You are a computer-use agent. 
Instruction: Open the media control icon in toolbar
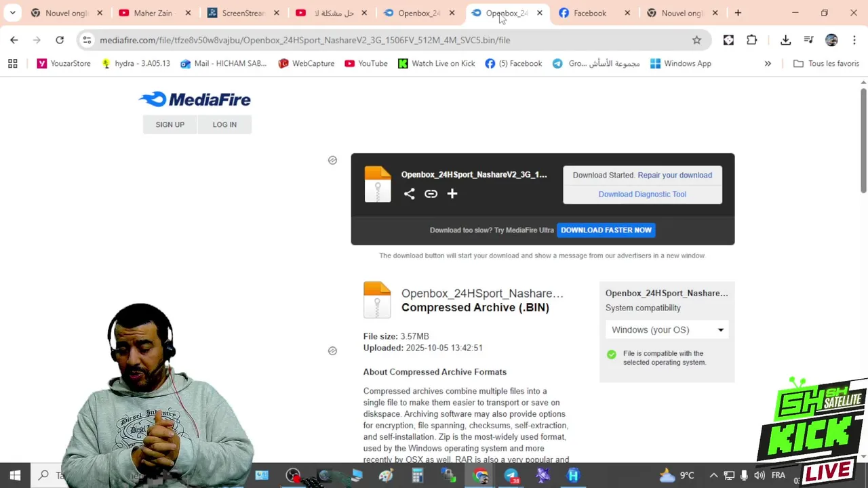click(x=808, y=40)
